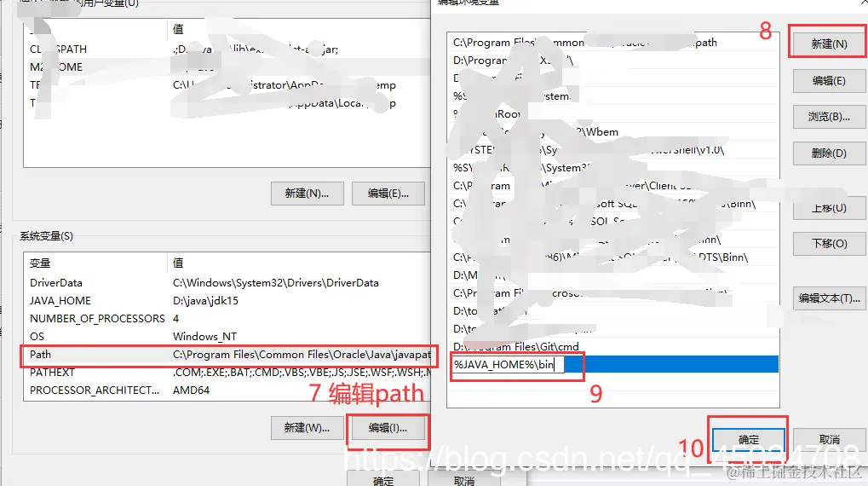The height and width of the screenshot is (486, 868).
Task: Click 编辑(E)... under user variables
Action: point(388,194)
